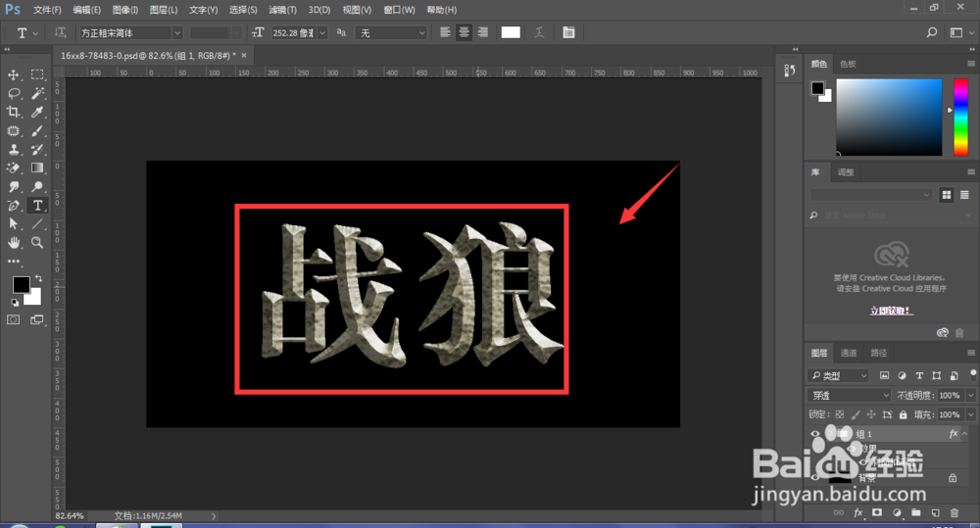Screen dimensions: 980x528
Task: Open the blend mode 穿透 dropdown
Action: [x=848, y=395]
